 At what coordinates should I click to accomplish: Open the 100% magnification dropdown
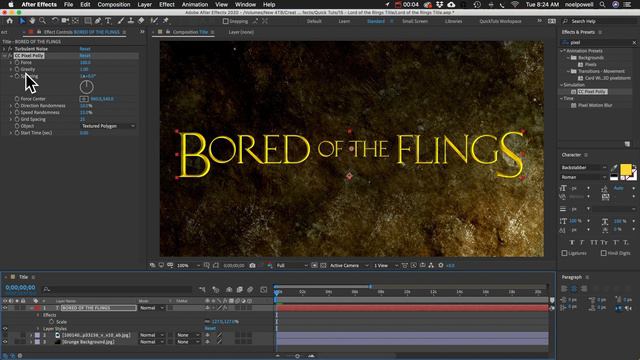coord(188,265)
